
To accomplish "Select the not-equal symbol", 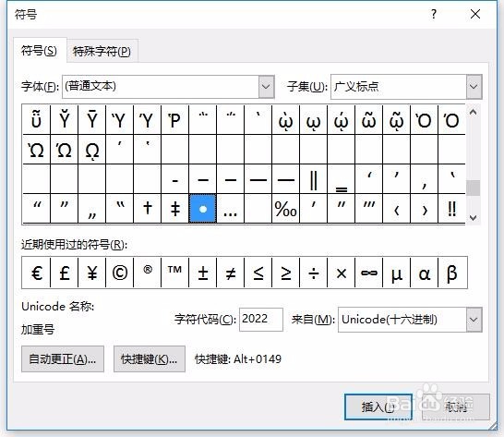I will click(230, 273).
